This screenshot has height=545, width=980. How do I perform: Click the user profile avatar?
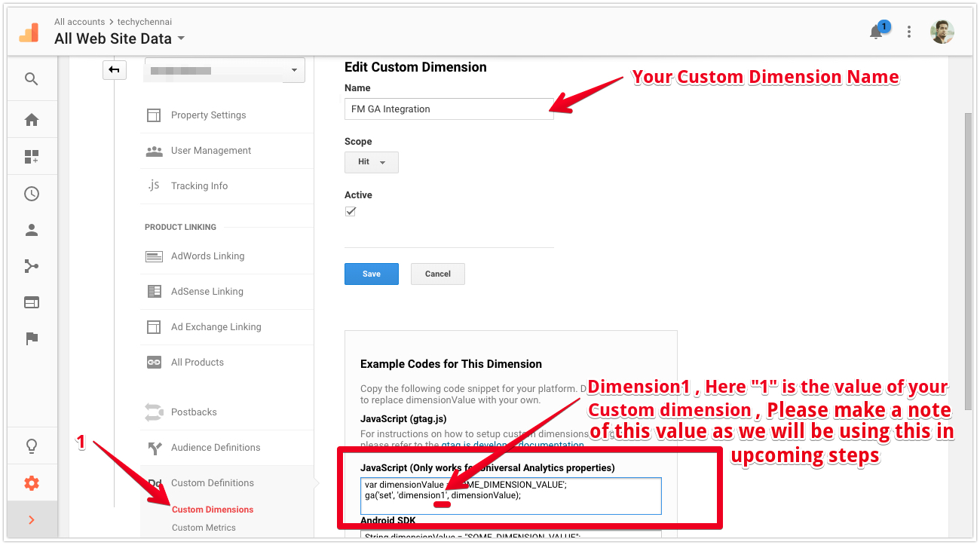coord(942,32)
